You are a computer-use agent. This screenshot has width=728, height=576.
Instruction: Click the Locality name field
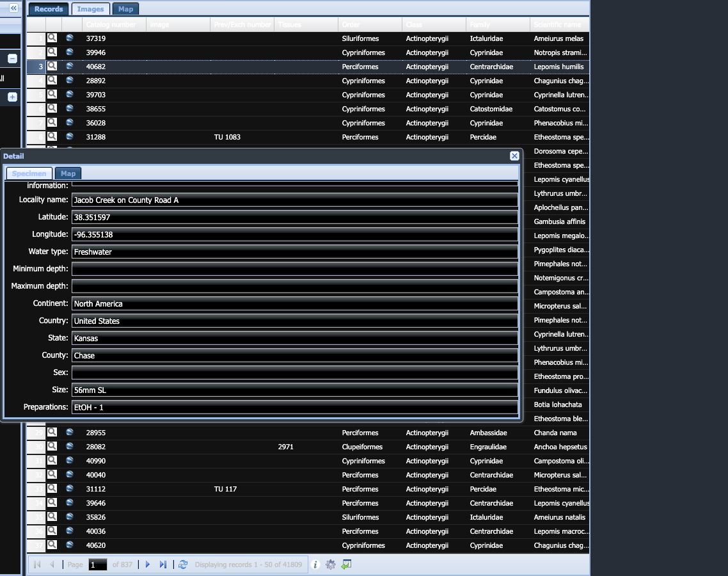[295, 200]
